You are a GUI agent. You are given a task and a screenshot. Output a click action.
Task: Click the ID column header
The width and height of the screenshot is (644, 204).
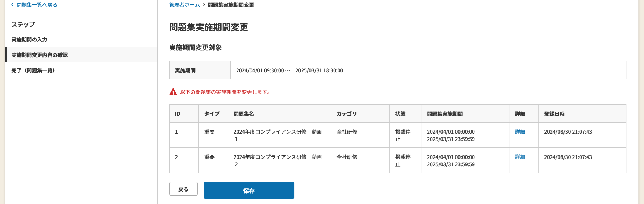(184, 114)
